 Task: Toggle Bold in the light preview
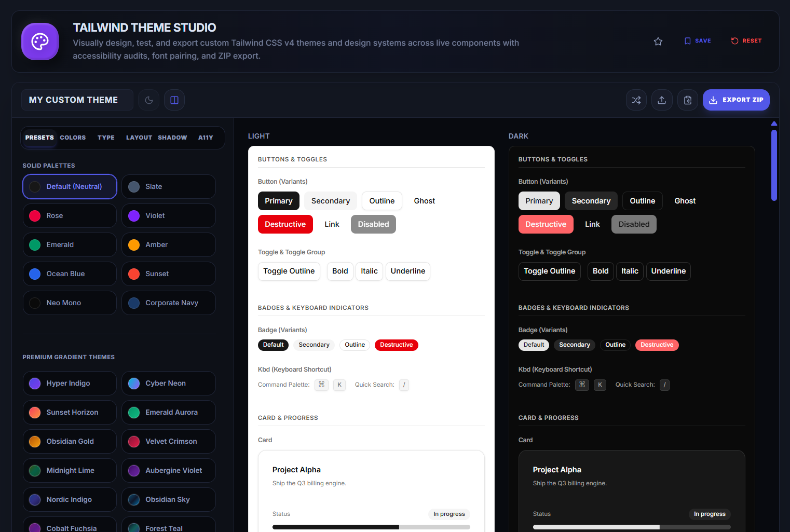340,271
